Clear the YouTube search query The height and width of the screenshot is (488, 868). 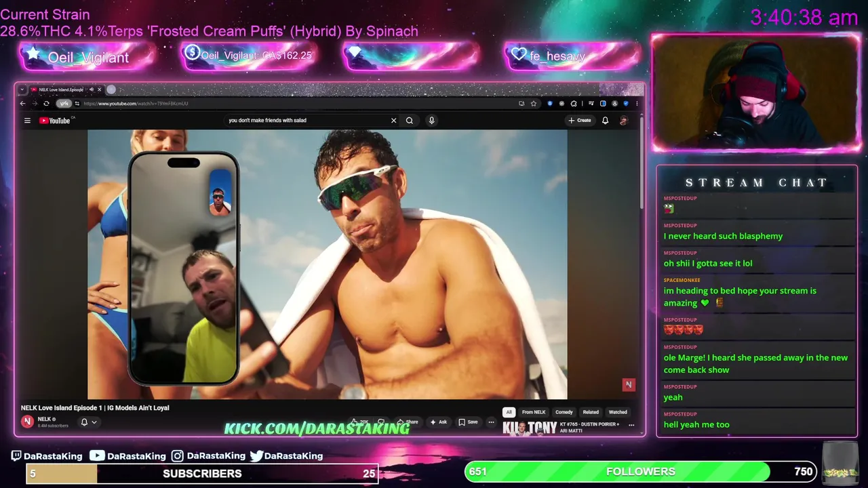coord(393,121)
